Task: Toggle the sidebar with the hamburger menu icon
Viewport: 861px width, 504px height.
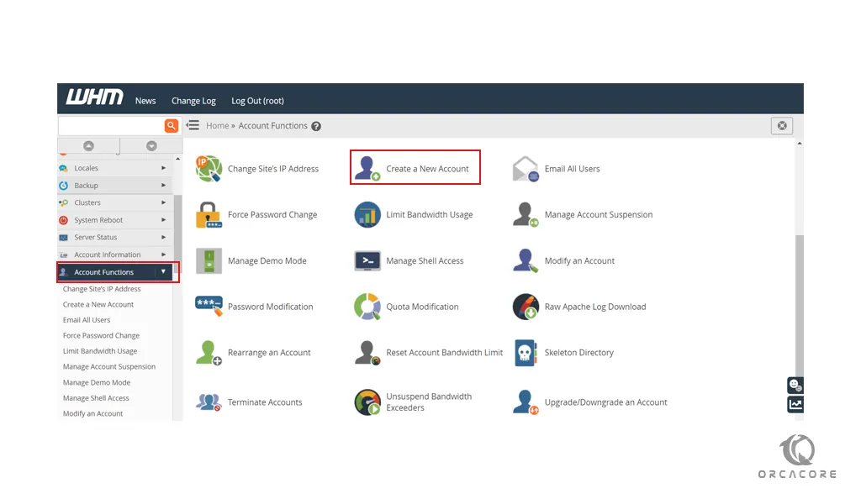Action: 193,126
